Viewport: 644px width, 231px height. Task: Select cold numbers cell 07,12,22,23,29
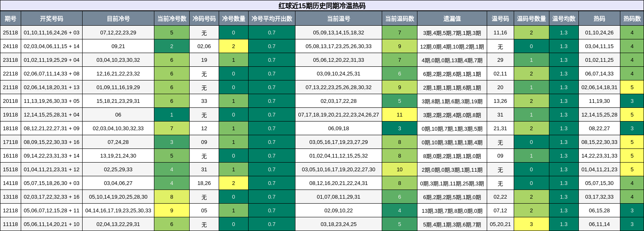pos(118,32)
